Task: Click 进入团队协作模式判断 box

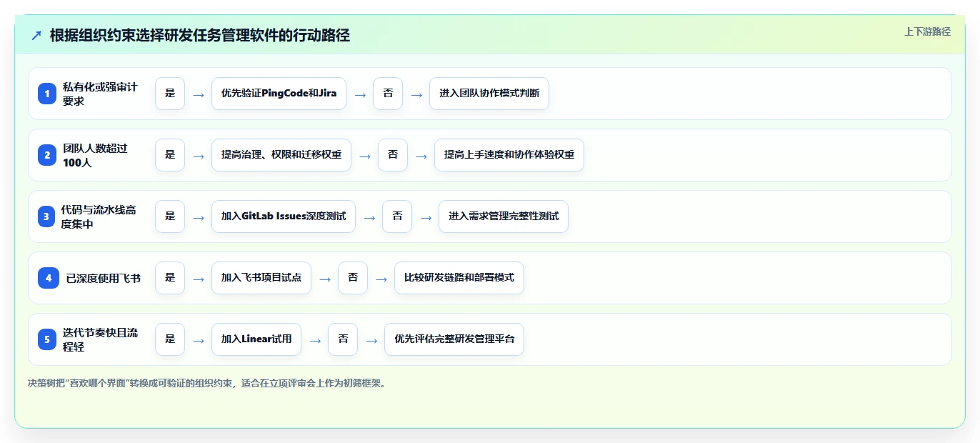Action: [489, 94]
